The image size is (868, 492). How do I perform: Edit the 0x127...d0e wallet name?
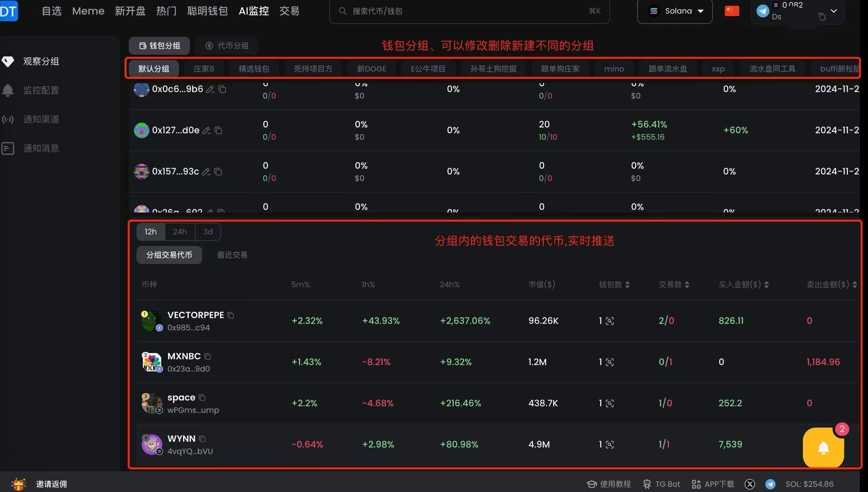pyautogui.click(x=206, y=130)
